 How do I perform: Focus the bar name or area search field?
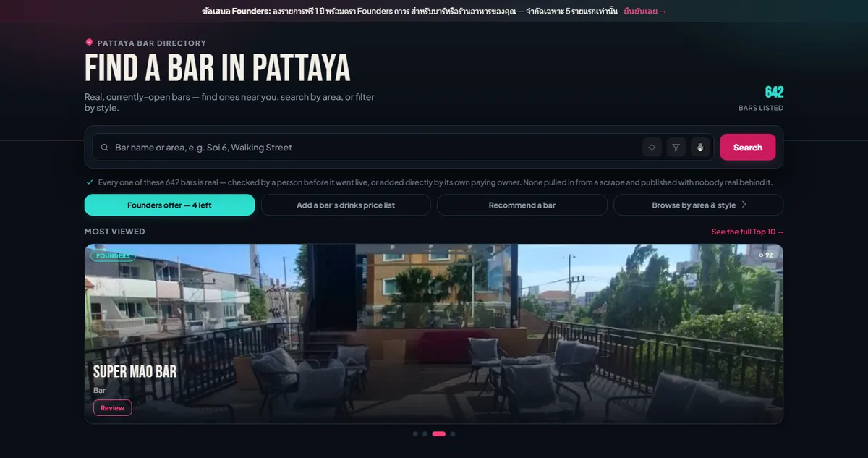[x=403, y=147]
